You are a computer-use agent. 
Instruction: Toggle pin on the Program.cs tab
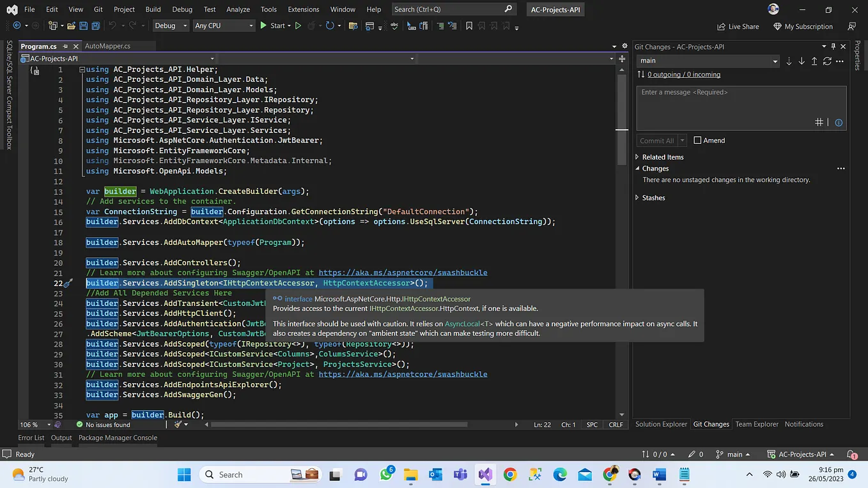(65, 47)
